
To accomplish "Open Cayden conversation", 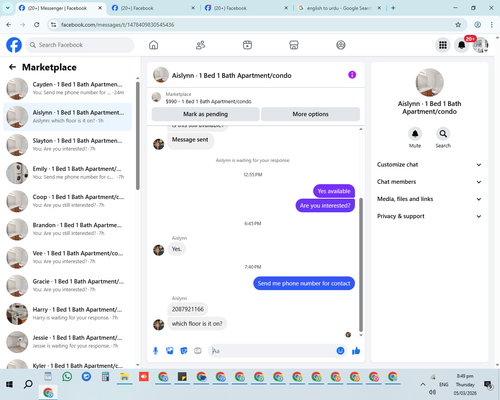I will (67, 89).
